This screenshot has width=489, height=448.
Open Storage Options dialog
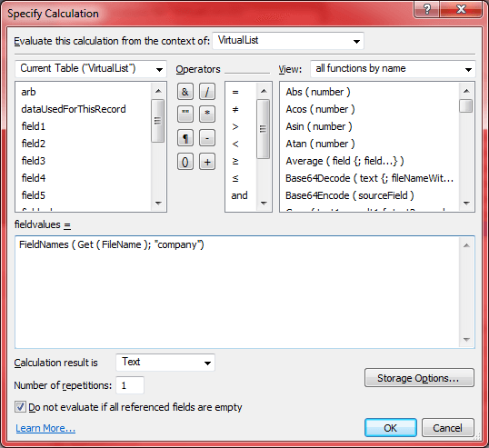tap(419, 378)
